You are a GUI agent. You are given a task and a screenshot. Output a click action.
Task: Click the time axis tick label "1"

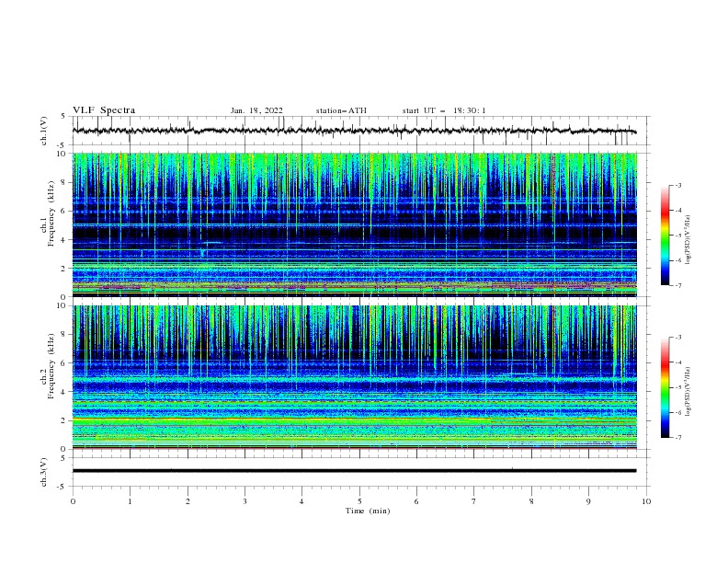click(x=130, y=501)
